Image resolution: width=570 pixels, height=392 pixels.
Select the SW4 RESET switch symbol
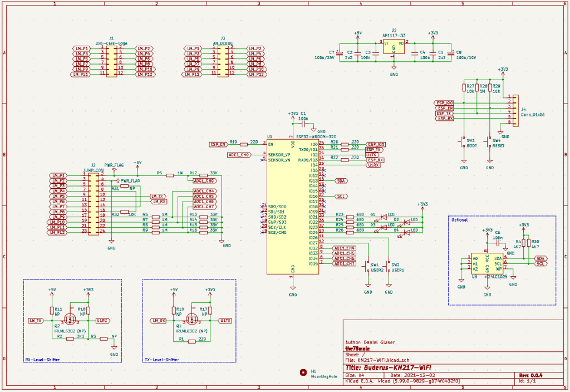pos(489,142)
